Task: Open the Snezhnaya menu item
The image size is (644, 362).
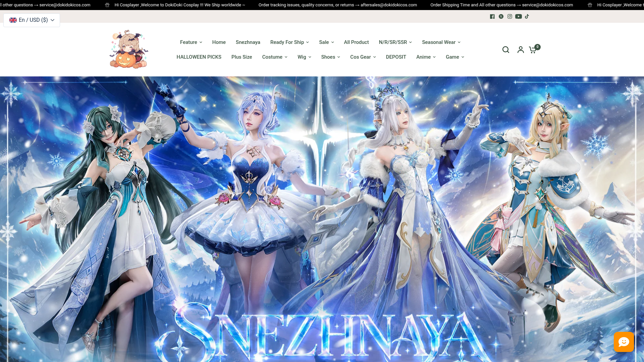Action: point(248,42)
